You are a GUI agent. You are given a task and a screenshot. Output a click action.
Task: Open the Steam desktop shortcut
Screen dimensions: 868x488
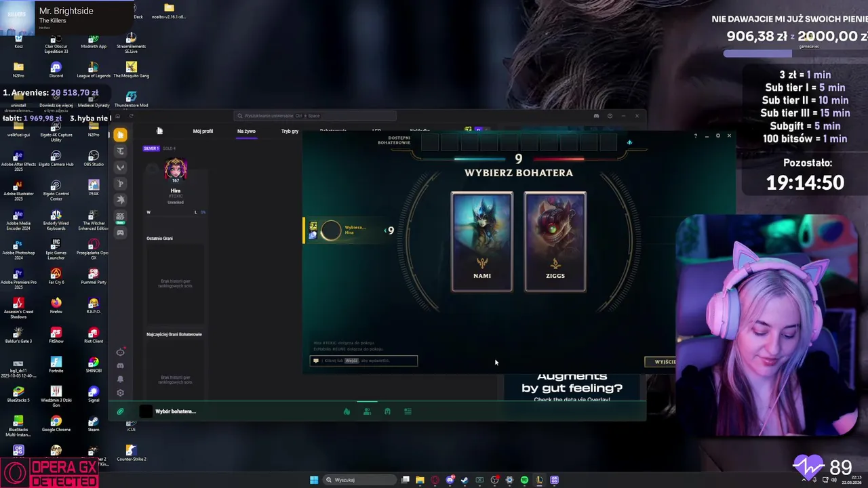coord(94,424)
